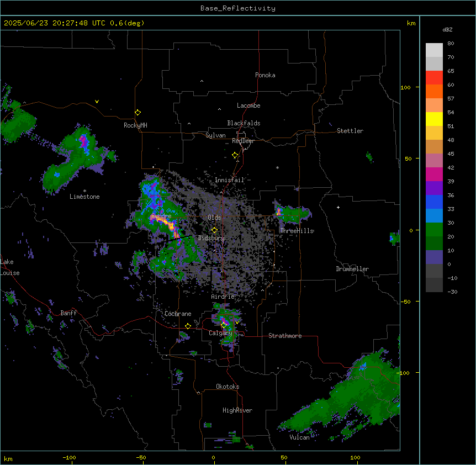Click the white asterisk marker above Limestone

[84, 191]
